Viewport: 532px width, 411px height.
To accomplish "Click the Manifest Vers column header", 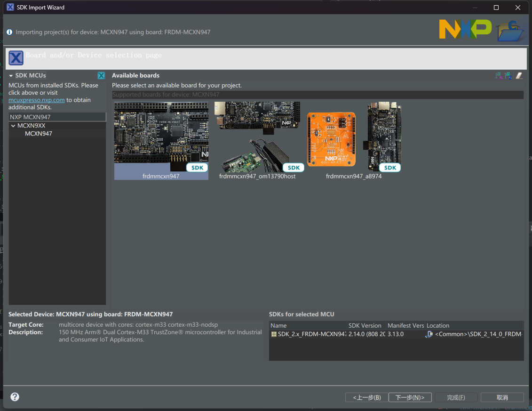I will (x=405, y=325).
